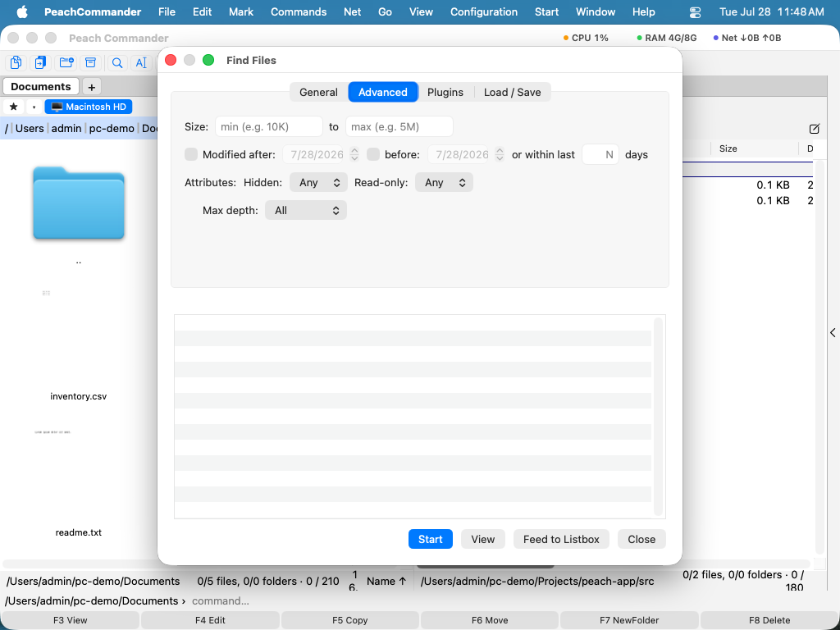Open Control Center in the menu bar
This screenshot has height=630, width=840.
695,11
